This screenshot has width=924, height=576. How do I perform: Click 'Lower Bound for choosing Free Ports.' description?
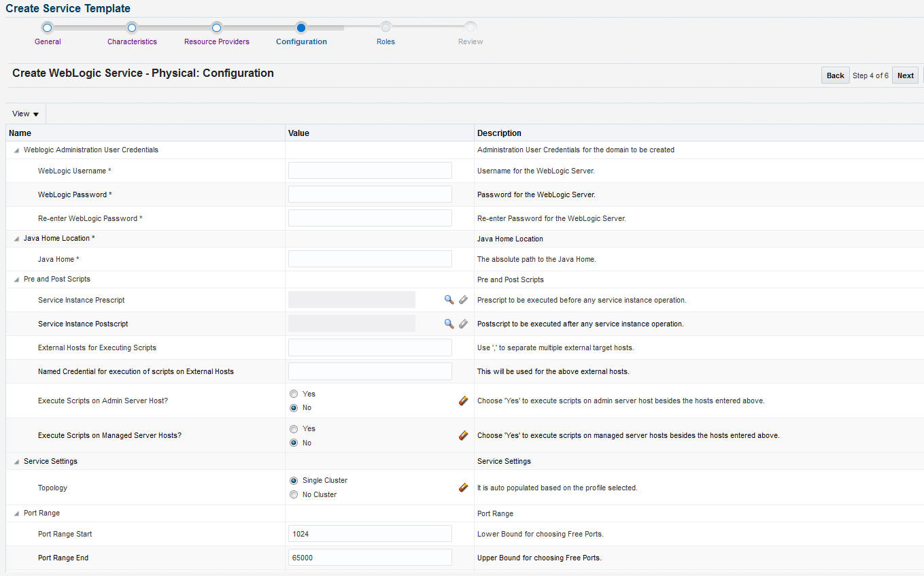540,535
